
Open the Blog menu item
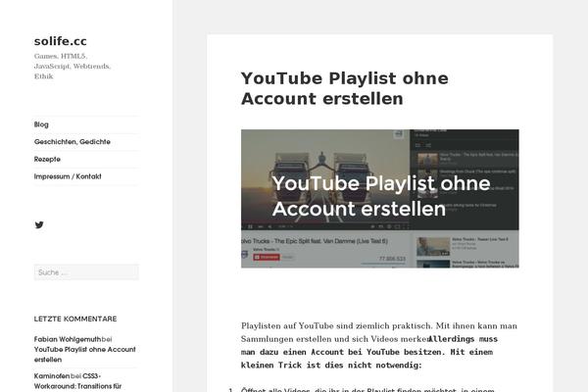point(41,124)
